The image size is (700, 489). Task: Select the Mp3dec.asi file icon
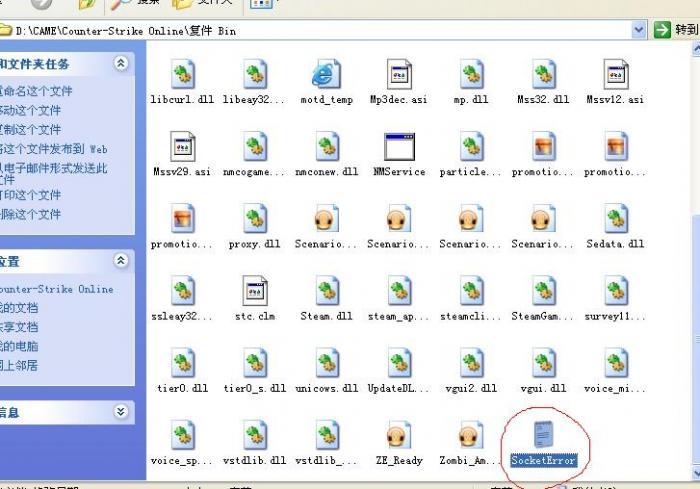(x=399, y=74)
